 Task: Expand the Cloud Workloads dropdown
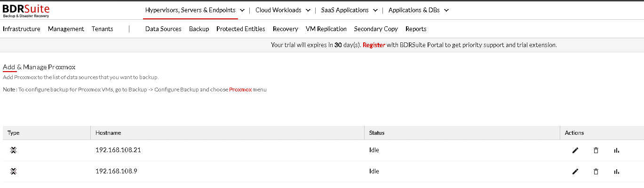click(283, 10)
